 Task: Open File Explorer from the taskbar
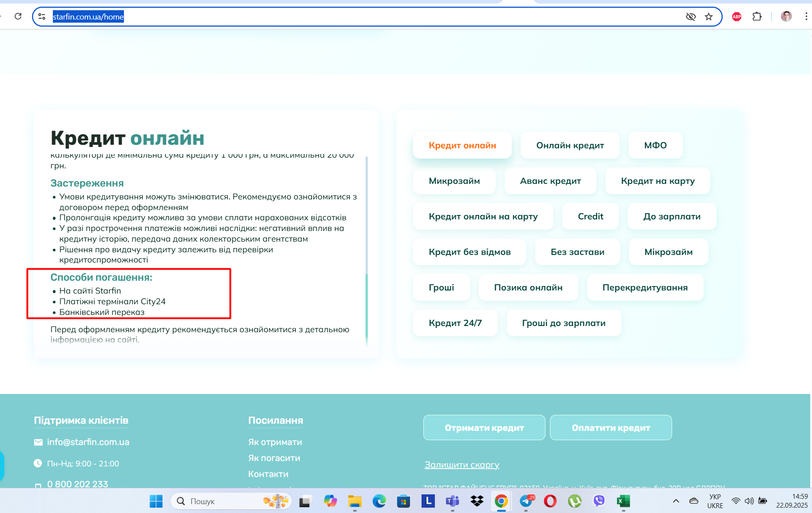tap(354, 501)
